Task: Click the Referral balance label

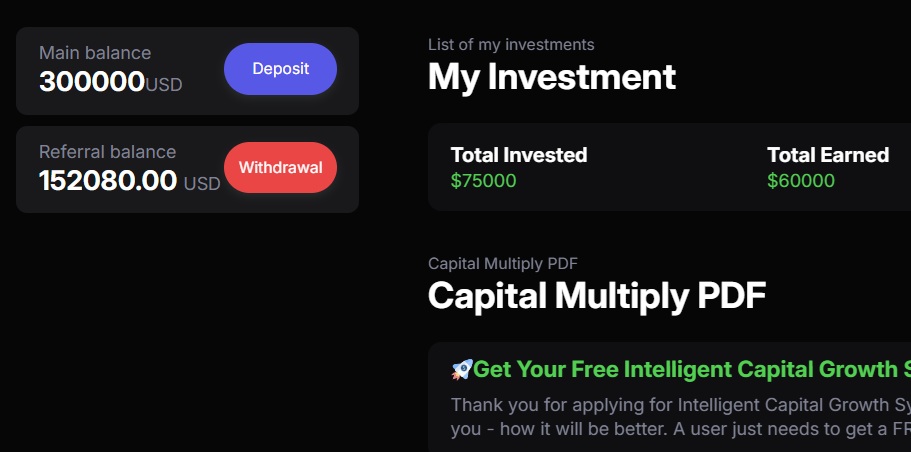Action: click(107, 152)
